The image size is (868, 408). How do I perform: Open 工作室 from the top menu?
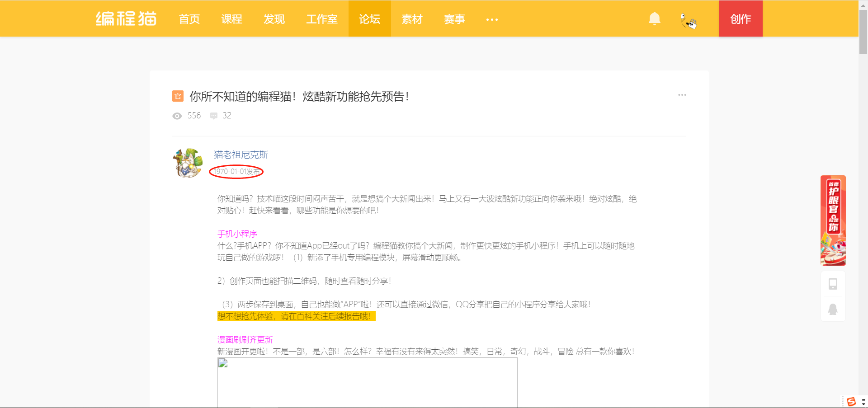(x=322, y=19)
